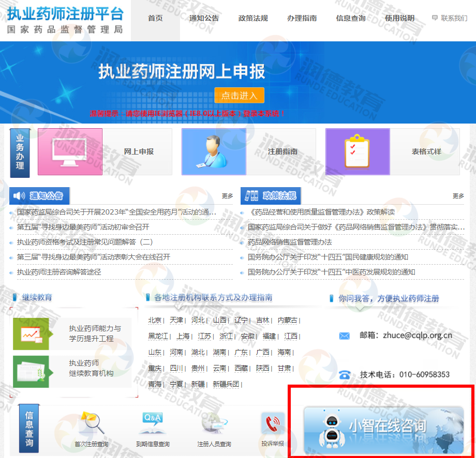The height and width of the screenshot is (458, 476).
Task: Select 政策法规 in the top navigation
Action: click(x=253, y=18)
